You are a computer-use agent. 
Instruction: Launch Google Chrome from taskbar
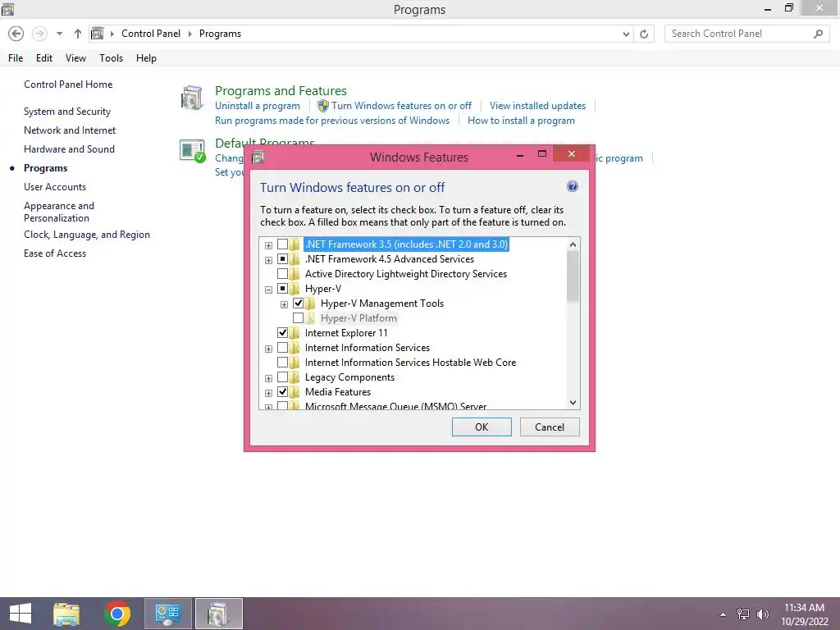click(x=117, y=614)
